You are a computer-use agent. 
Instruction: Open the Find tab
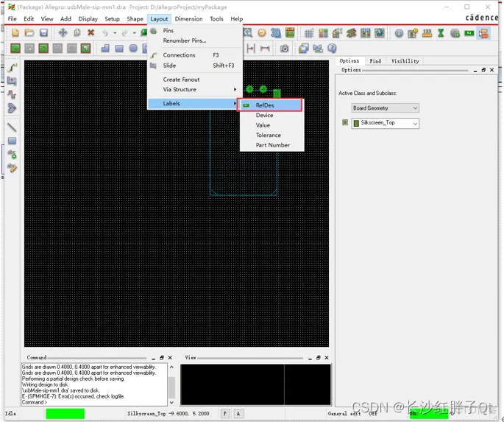pyautogui.click(x=375, y=61)
